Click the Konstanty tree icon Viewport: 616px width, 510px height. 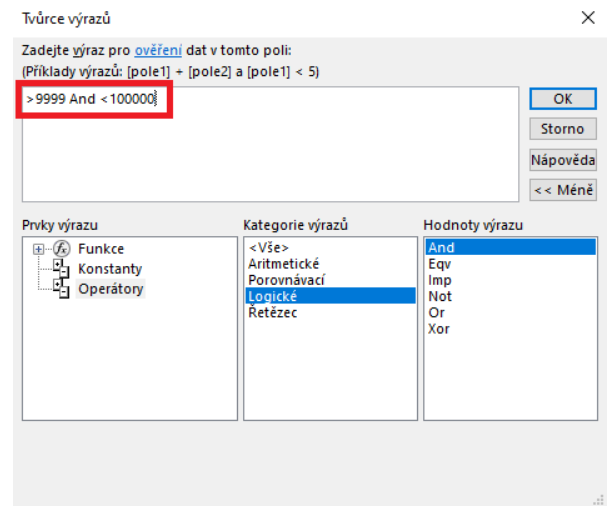pos(58,269)
